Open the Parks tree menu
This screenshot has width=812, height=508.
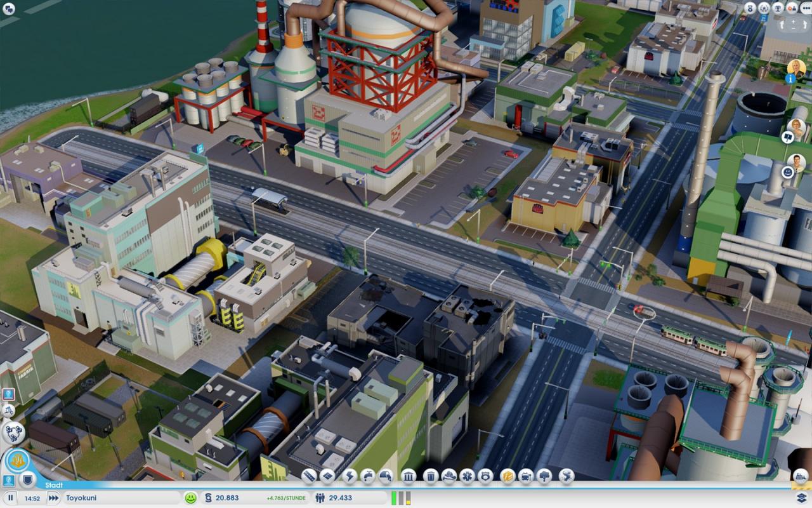coord(544,476)
